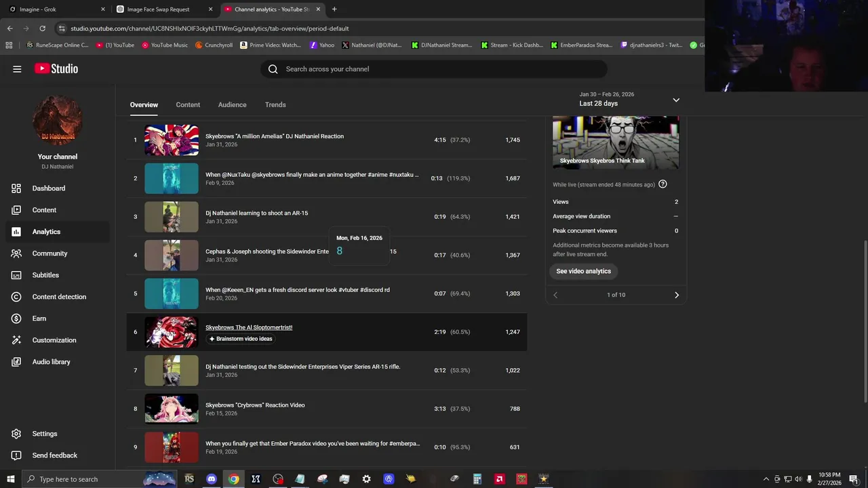Switch to the Image Face Swap Request tab

pyautogui.click(x=163, y=9)
